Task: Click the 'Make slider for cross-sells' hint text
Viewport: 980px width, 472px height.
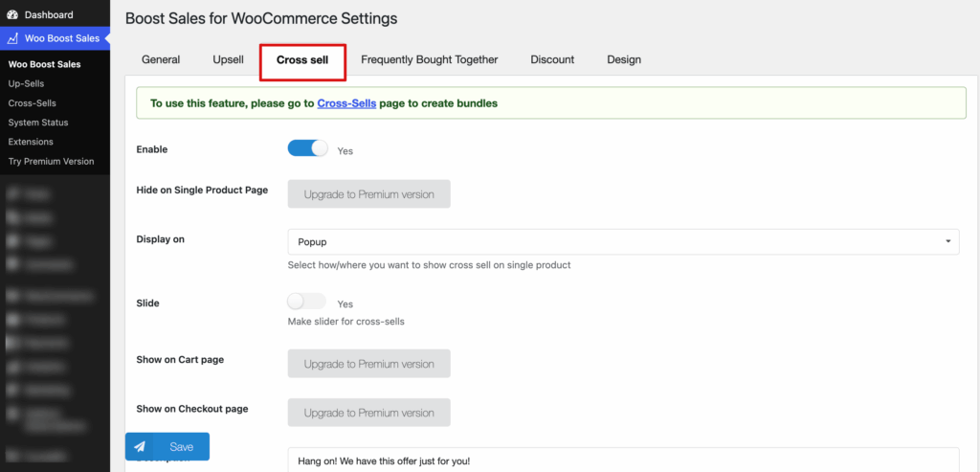Action: (x=346, y=322)
